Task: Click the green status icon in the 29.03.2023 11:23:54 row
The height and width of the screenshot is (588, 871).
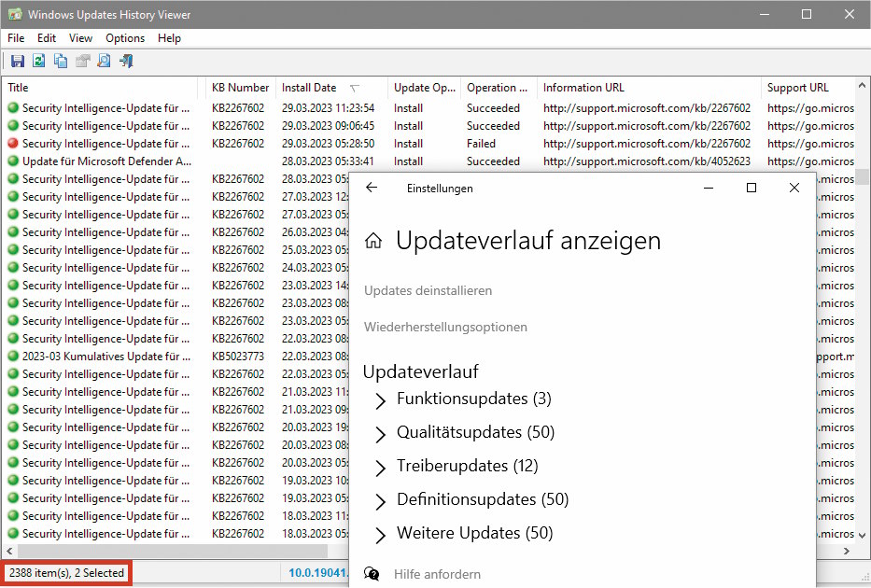Action: 13,107
